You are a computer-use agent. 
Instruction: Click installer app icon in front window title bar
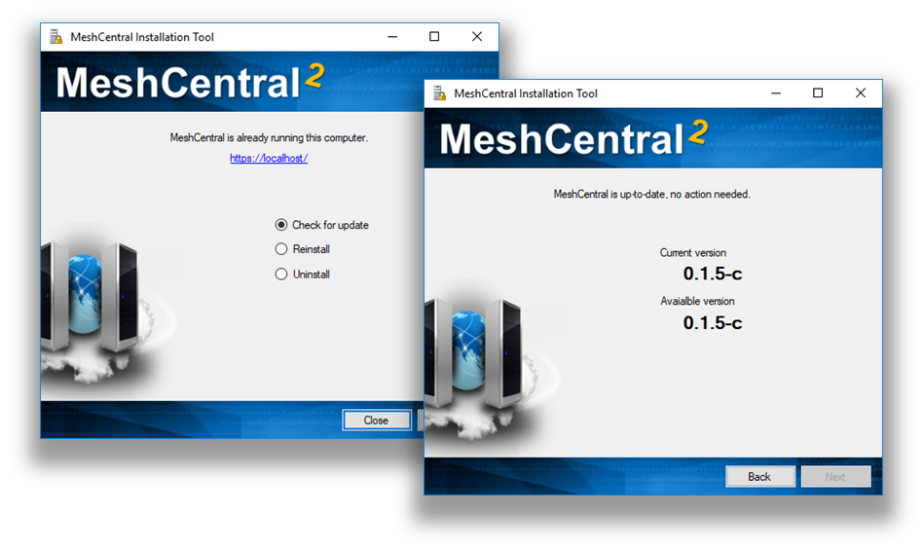pos(440,93)
